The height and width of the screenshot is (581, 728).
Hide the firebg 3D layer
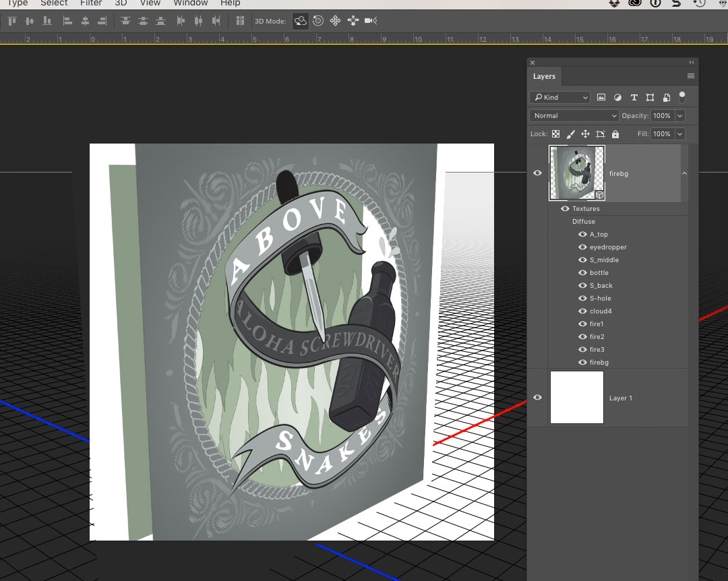point(538,173)
